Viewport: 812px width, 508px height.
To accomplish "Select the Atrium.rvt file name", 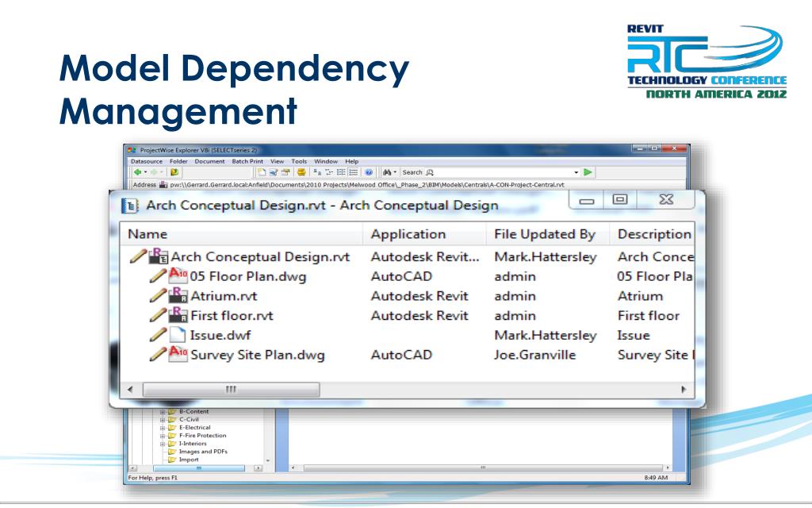I will (224, 296).
